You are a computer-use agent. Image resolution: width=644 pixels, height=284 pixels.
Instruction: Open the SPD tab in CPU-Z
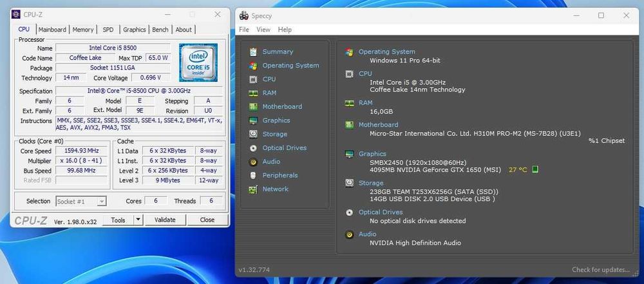tap(108, 30)
